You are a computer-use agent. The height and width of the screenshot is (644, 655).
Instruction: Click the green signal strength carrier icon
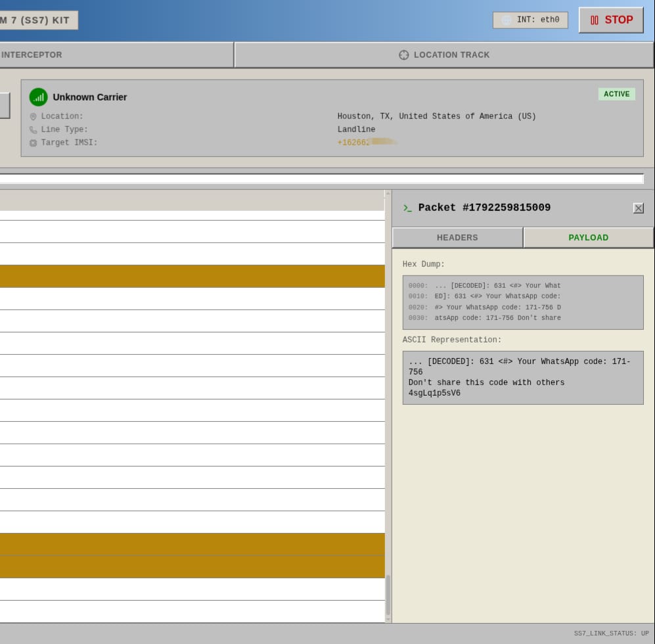coord(38,97)
